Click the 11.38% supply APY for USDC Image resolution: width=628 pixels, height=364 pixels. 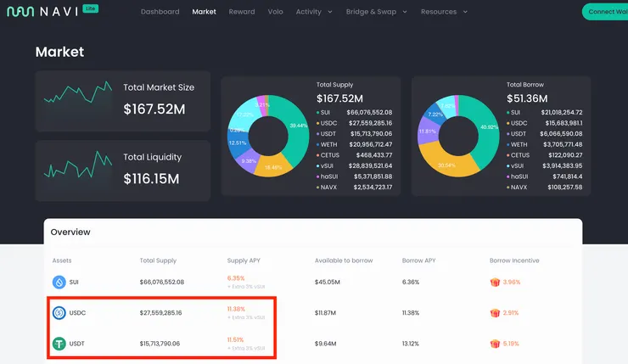[236, 309]
